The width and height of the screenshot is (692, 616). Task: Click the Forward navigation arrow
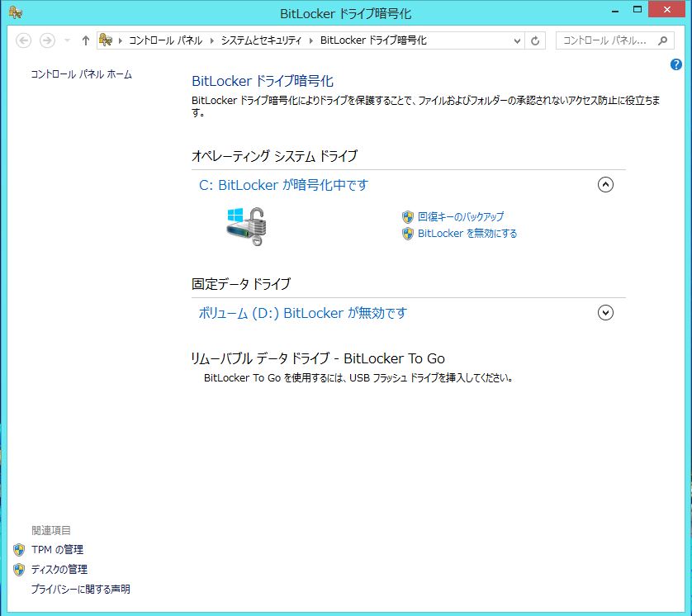(47, 40)
